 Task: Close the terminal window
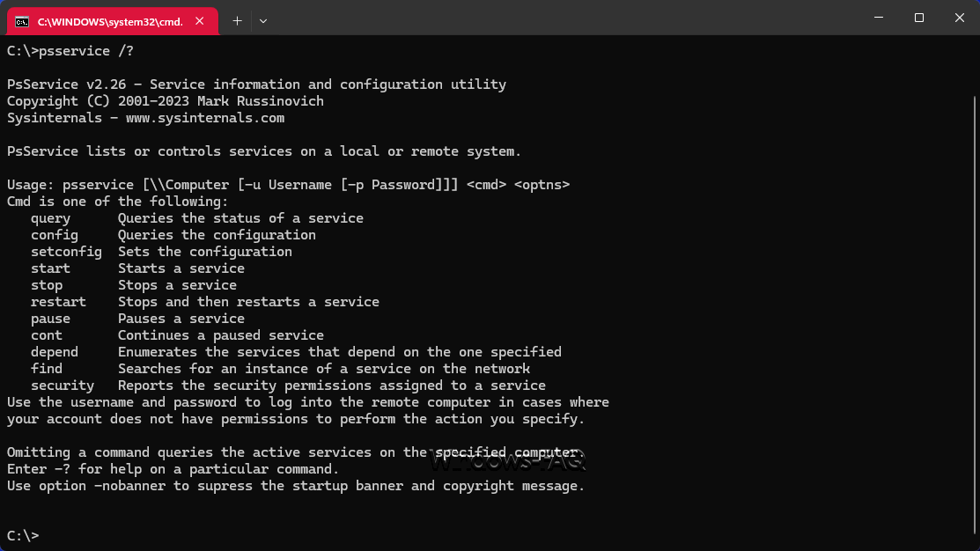pyautogui.click(x=959, y=18)
